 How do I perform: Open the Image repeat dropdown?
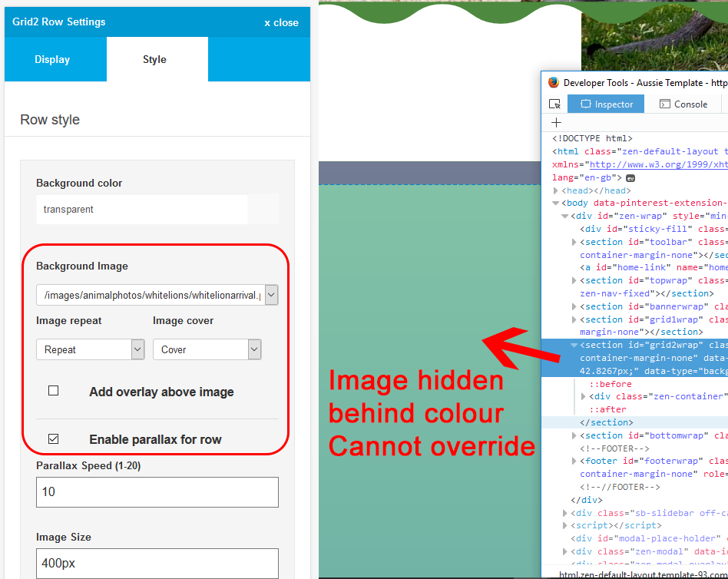tap(137, 349)
